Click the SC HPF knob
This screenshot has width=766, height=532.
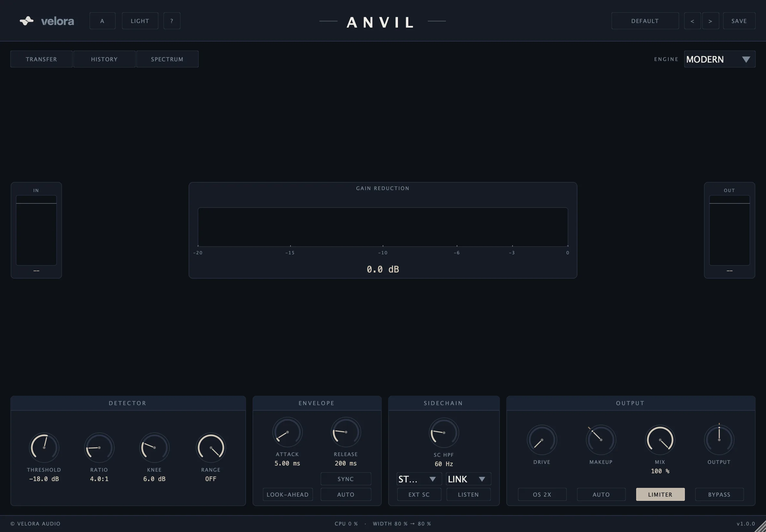pyautogui.click(x=444, y=433)
